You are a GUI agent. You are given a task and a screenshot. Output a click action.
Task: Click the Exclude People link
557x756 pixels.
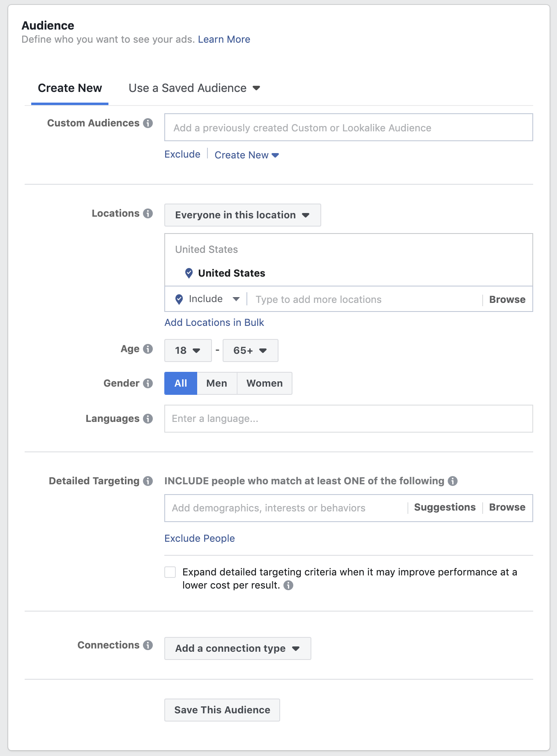[x=200, y=538]
